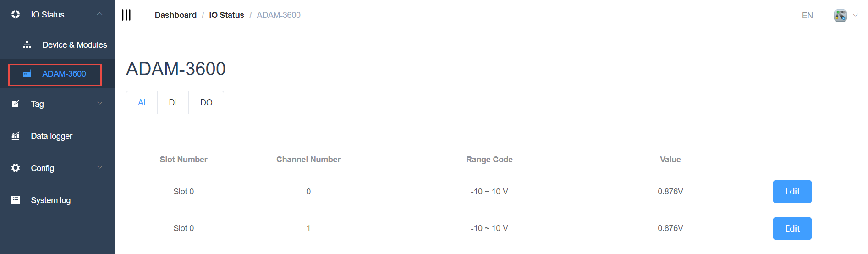The height and width of the screenshot is (254, 868).
Task: Switch to the DI tab
Action: click(x=173, y=103)
